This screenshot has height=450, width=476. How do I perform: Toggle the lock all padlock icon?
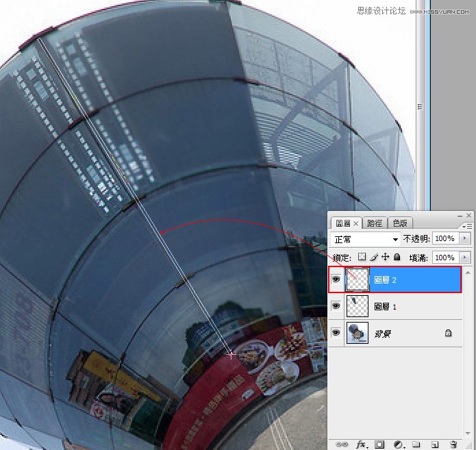[x=397, y=258]
